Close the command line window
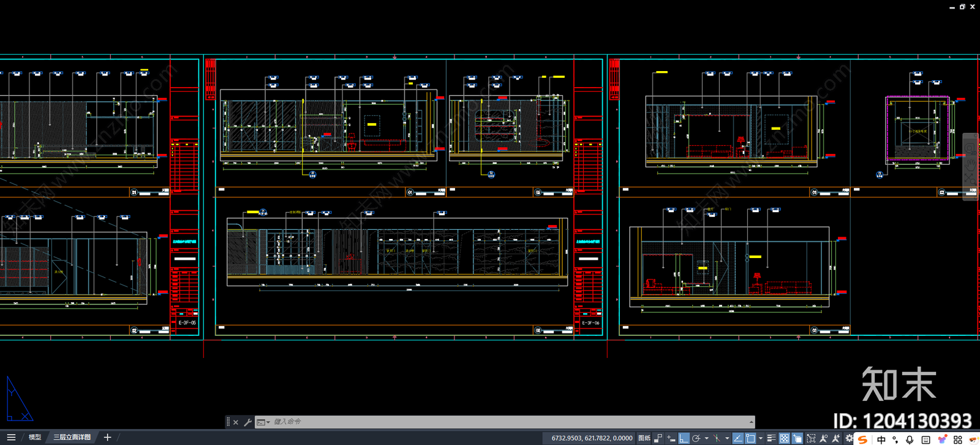980x445 pixels. coord(236,422)
